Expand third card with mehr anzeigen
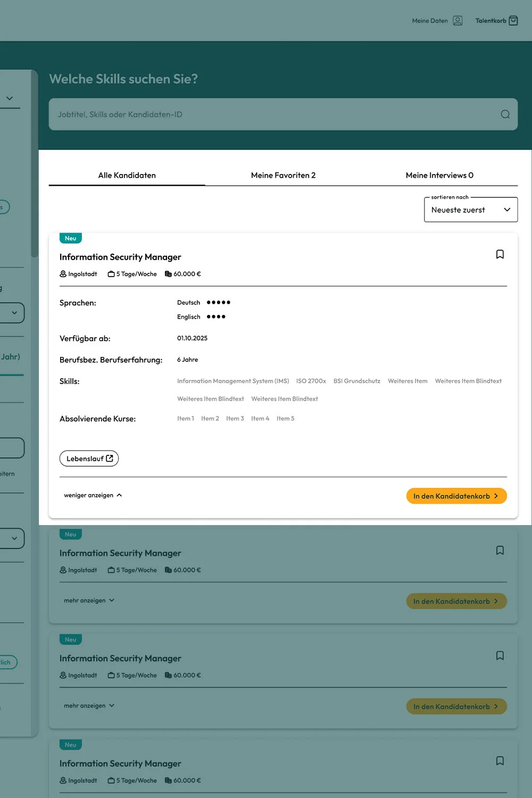 [x=89, y=706]
